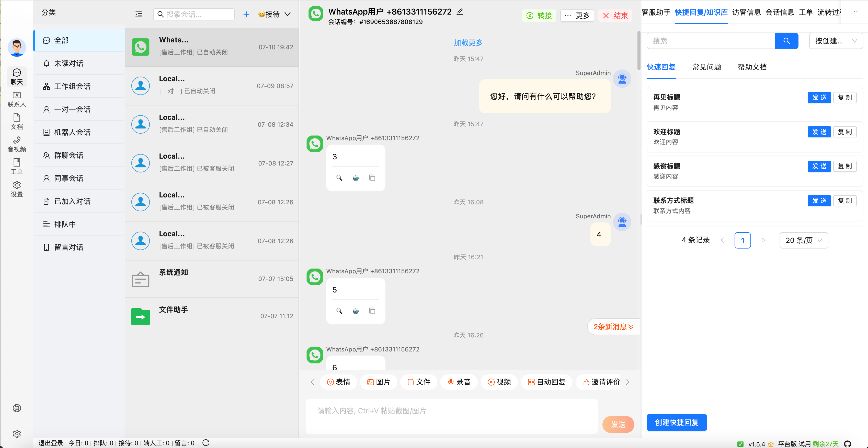The height and width of the screenshot is (448, 868).
Task: Open the 文档 documents panel in the sidebar
Action: 17,122
